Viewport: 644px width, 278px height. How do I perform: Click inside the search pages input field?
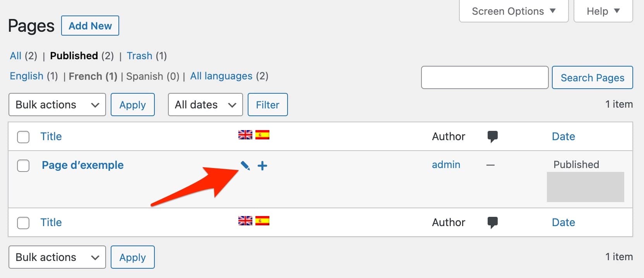[x=484, y=77]
